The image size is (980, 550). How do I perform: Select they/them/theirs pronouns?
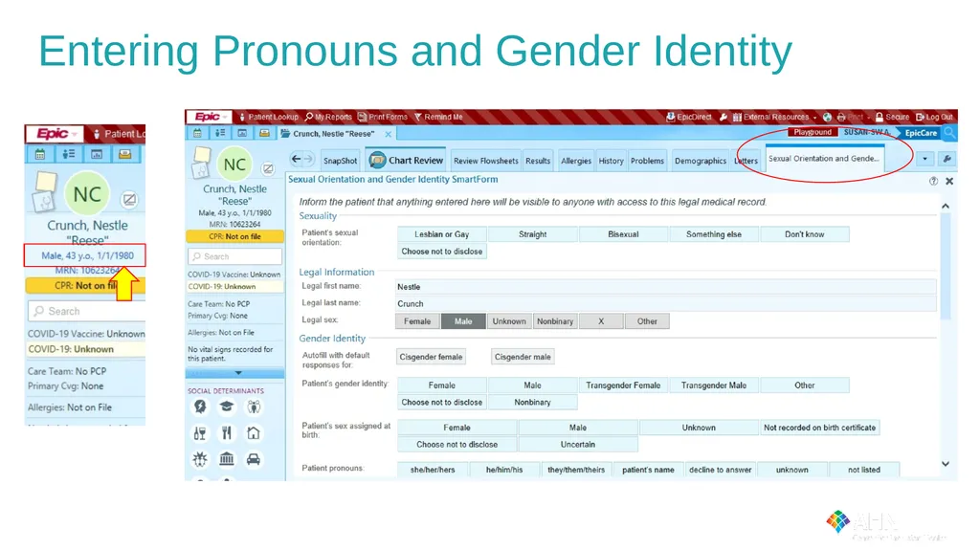click(576, 470)
